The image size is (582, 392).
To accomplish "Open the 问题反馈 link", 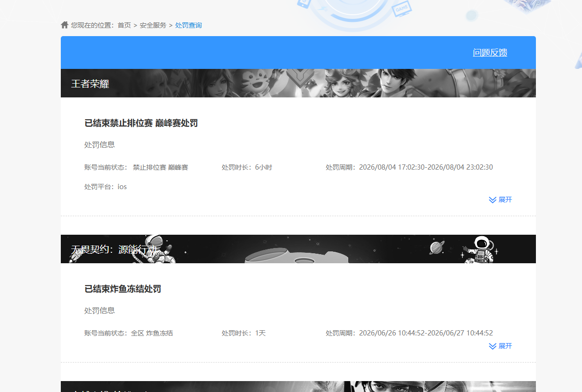I will 490,53.
